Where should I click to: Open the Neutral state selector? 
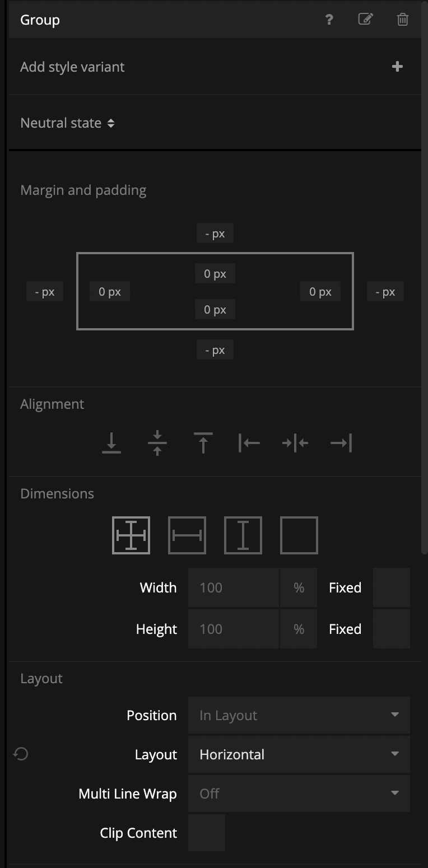point(67,123)
